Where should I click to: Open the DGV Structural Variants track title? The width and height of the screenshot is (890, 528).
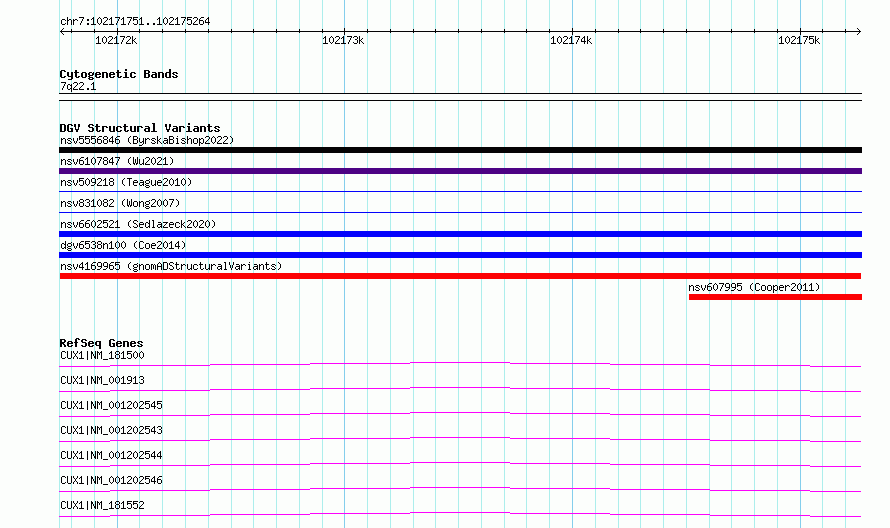[140, 128]
